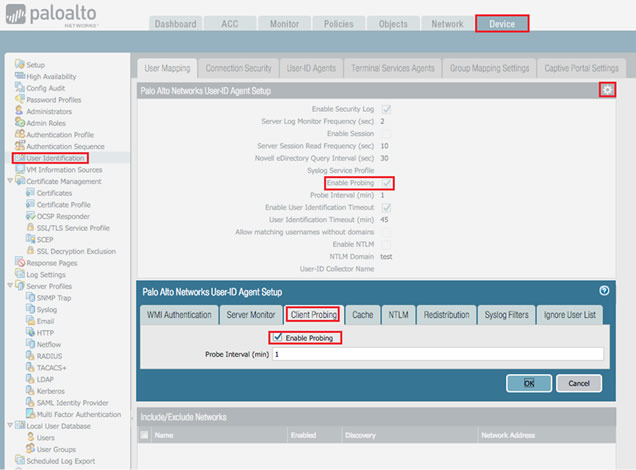Toggle the Enable Security Log checkbox
636x470 pixels.
pyautogui.click(x=386, y=109)
